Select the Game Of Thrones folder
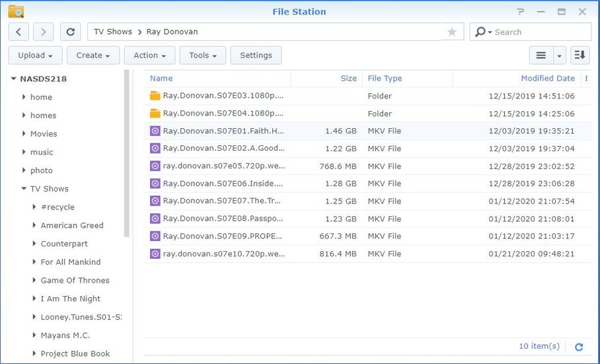 (x=75, y=280)
